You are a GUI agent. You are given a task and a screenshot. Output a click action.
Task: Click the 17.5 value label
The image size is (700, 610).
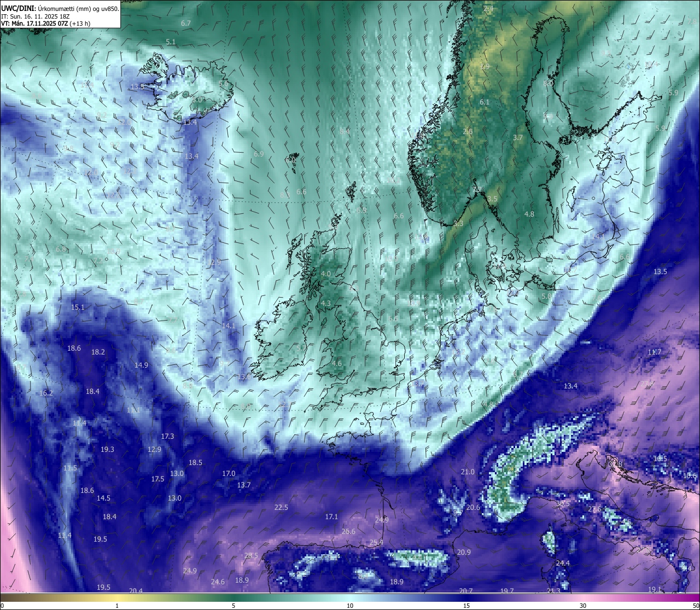[157, 479]
